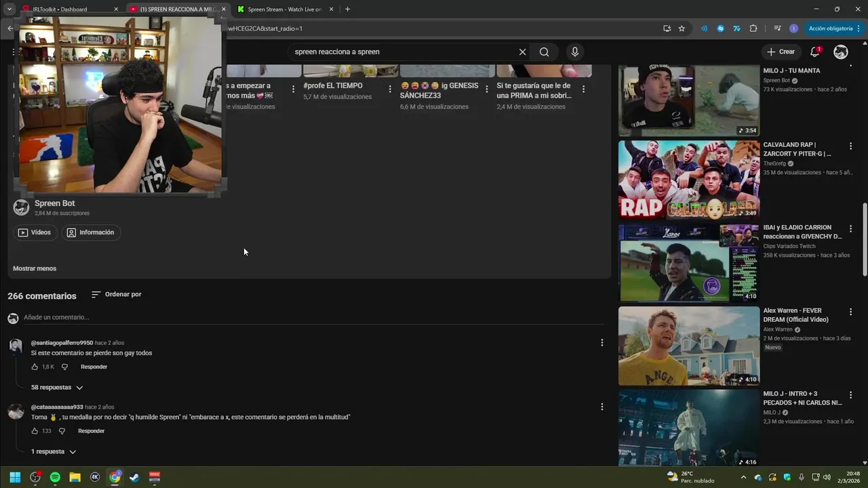868x488 pixels.
Task: Open the 7TV browser extension
Action: point(737,28)
